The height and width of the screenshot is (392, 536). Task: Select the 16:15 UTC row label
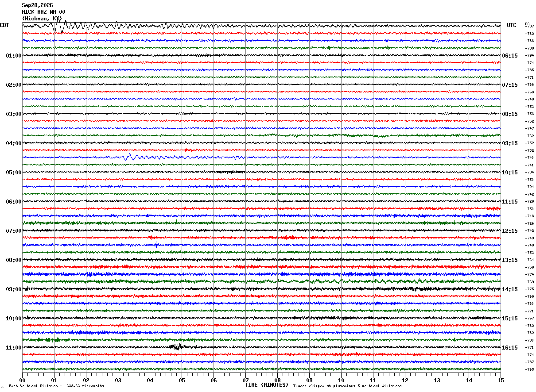510,348
